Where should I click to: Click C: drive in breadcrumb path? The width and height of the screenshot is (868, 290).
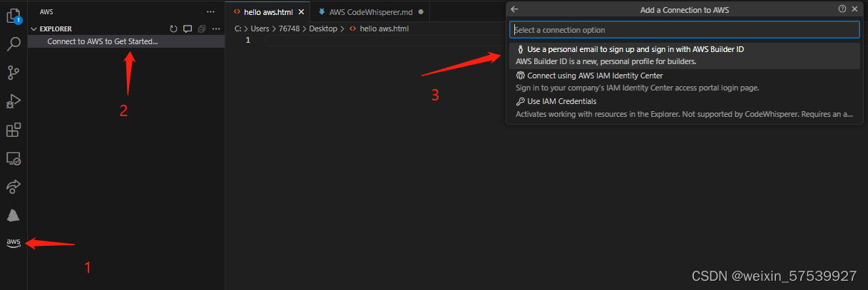coord(238,29)
